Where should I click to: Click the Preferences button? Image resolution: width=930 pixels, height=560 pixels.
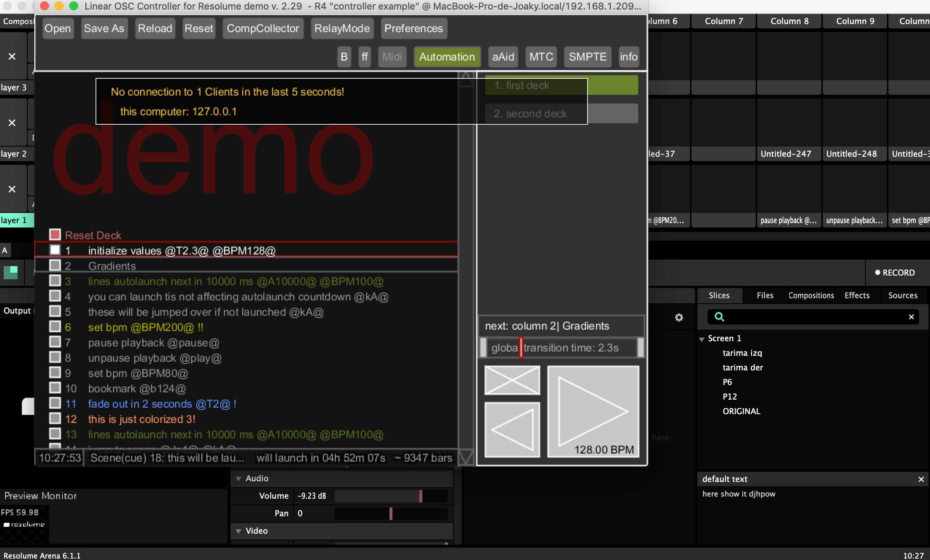tap(413, 28)
